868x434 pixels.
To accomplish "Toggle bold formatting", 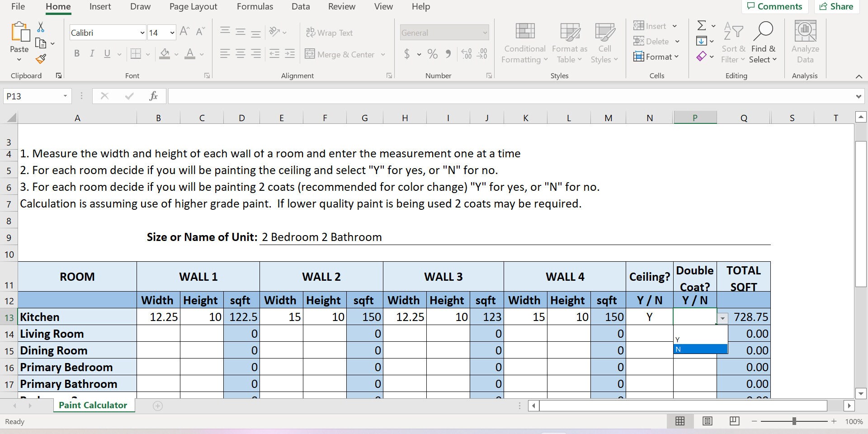I will (76, 54).
